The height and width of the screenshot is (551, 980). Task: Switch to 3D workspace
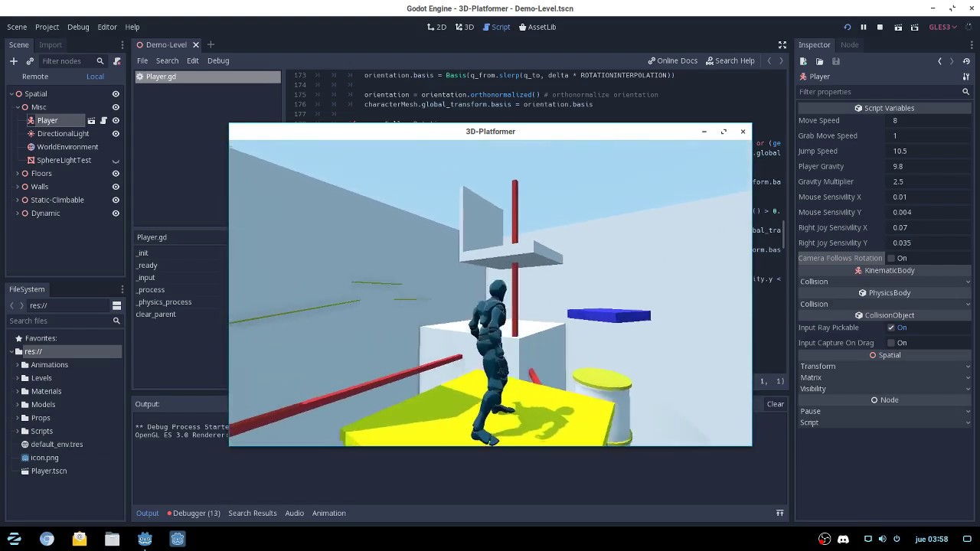pyautogui.click(x=465, y=27)
